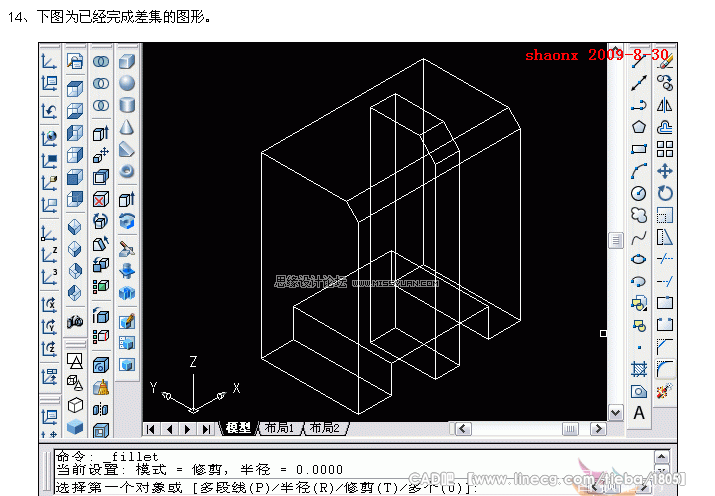Screen dimensions: 715x496
Task: Click the Camera view icon
Action: click(75, 322)
